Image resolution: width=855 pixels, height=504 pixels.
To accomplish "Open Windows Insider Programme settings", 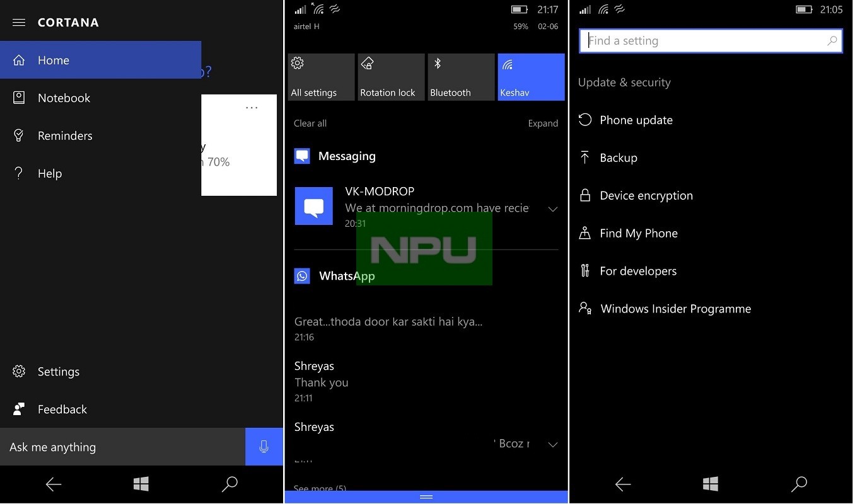I will click(x=675, y=309).
